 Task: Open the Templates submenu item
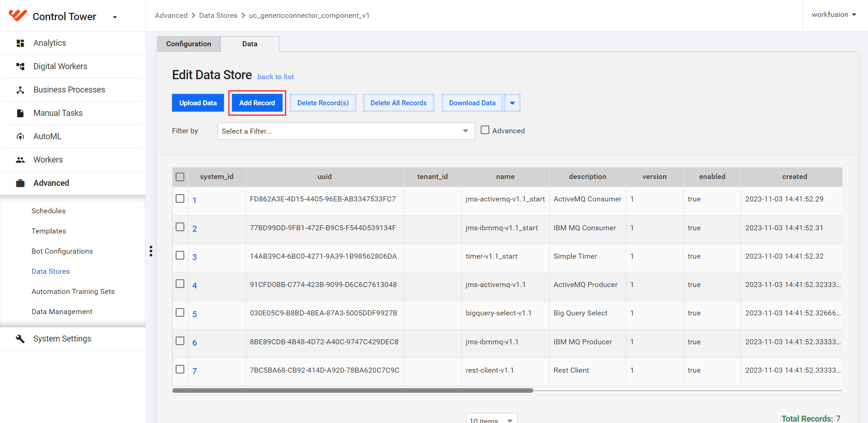coord(49,231)
